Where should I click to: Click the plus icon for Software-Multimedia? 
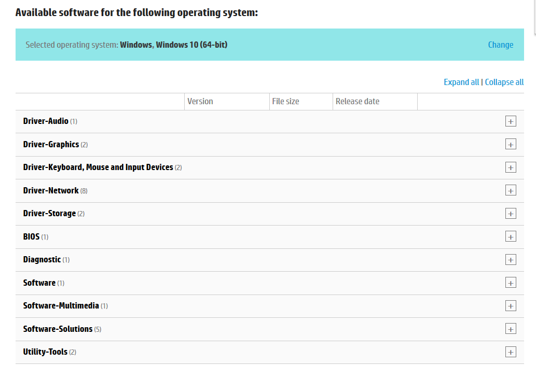(x=511, y=306)
